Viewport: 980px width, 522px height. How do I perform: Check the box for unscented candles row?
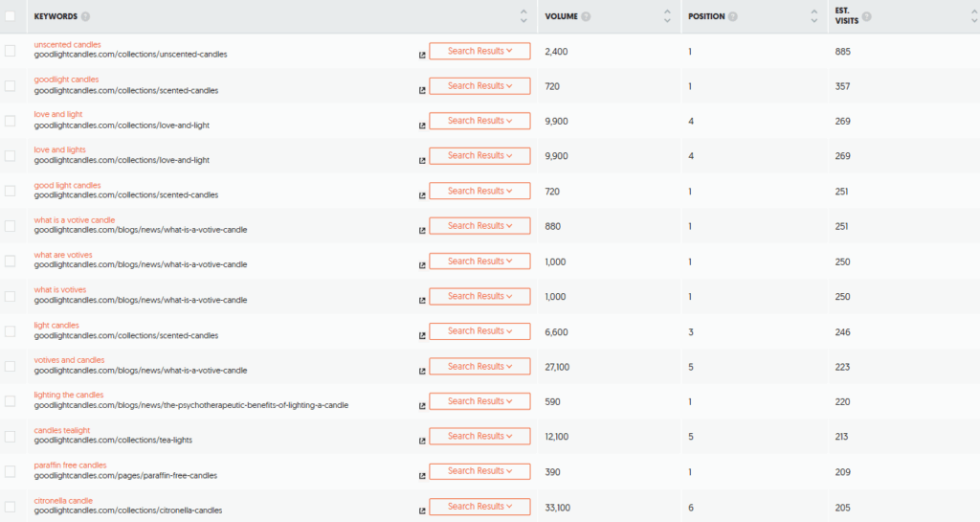[x=10, y=51]
